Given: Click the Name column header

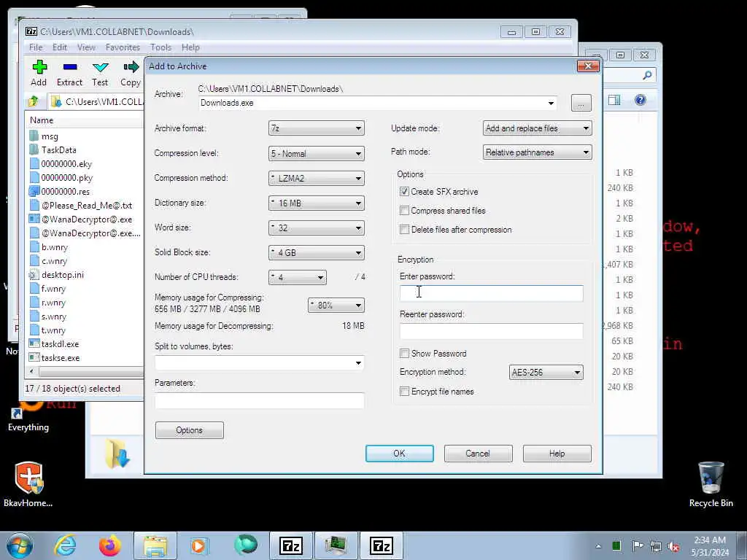Looking at the screenshot, I should (x=85, y=120).
